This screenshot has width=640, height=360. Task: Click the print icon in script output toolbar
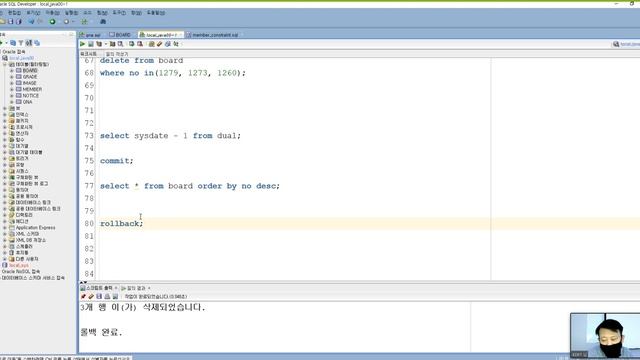[107, 297]
